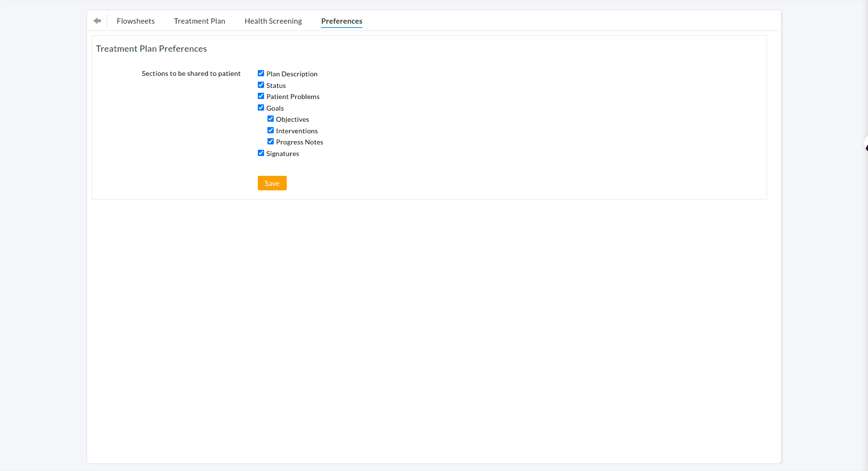This screenshot has width=868, height=471.
Task: Go to the Health Screening tab
Action: tap(273, 21)
